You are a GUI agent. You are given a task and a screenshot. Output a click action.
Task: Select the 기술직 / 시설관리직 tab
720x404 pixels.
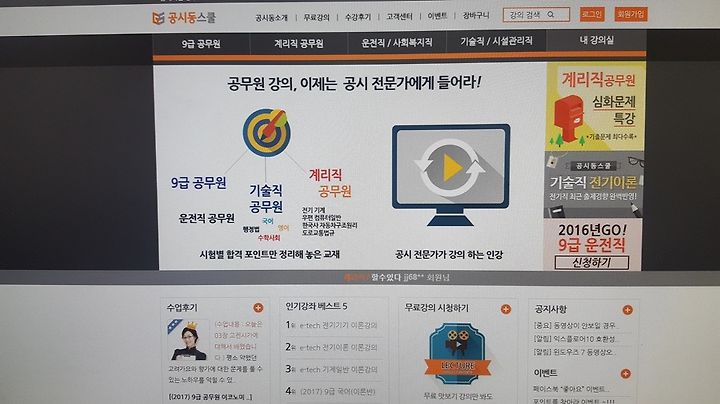click(x=496, y=41)
